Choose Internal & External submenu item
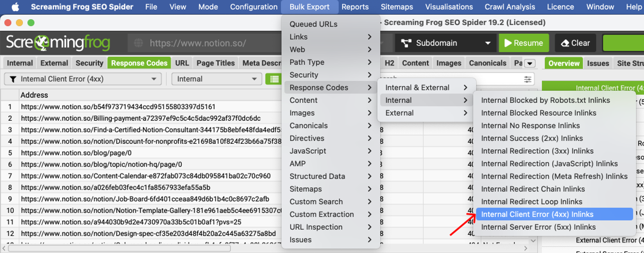The height and width of the screenshot is (253, 644). point(426,88)
